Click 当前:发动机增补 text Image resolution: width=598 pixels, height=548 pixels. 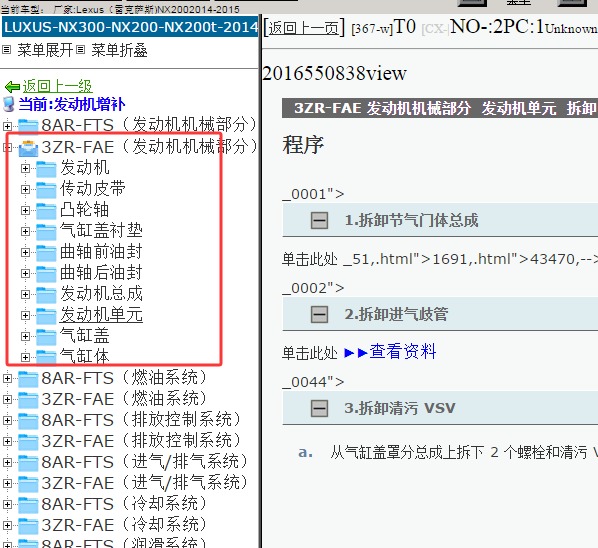[x=72, y=104]
